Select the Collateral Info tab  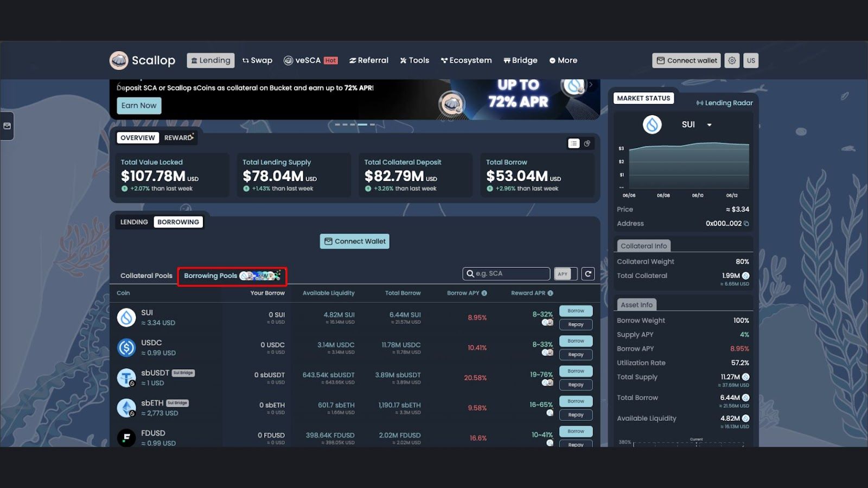tap(643, 246)
